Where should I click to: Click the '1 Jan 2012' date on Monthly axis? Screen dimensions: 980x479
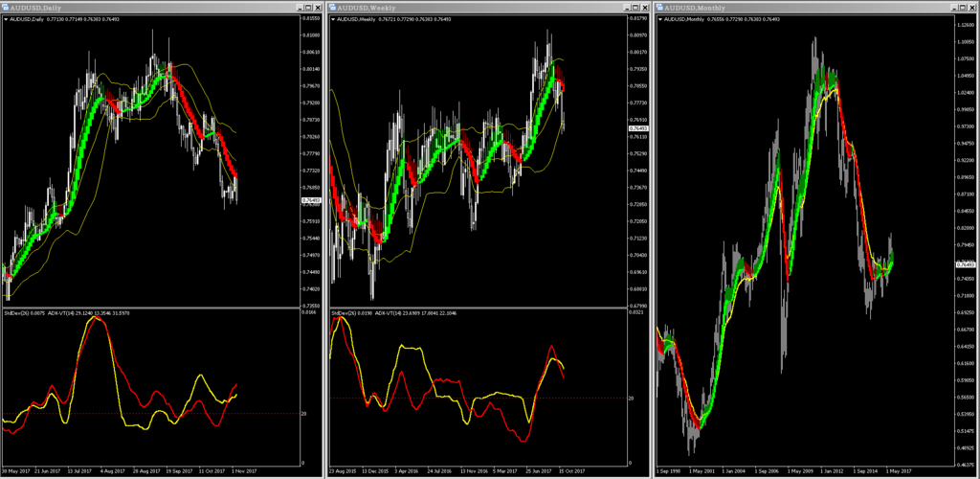click(x=834, y=471)
